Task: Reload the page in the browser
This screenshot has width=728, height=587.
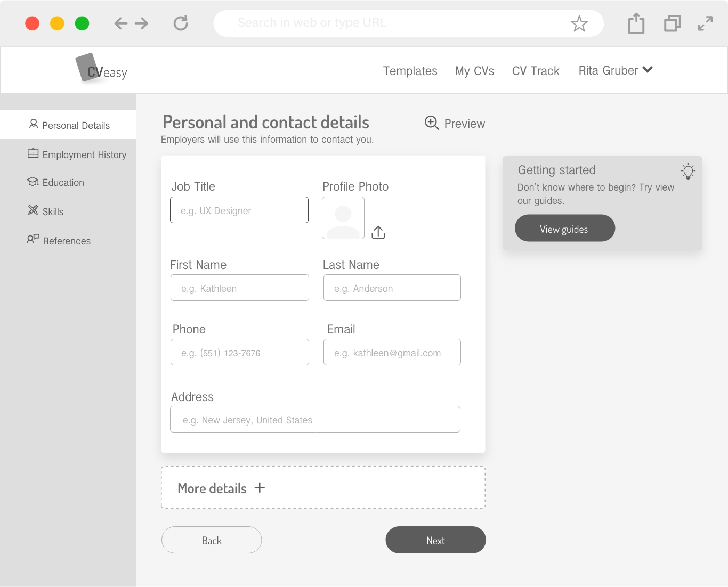Action: point(181,23)
